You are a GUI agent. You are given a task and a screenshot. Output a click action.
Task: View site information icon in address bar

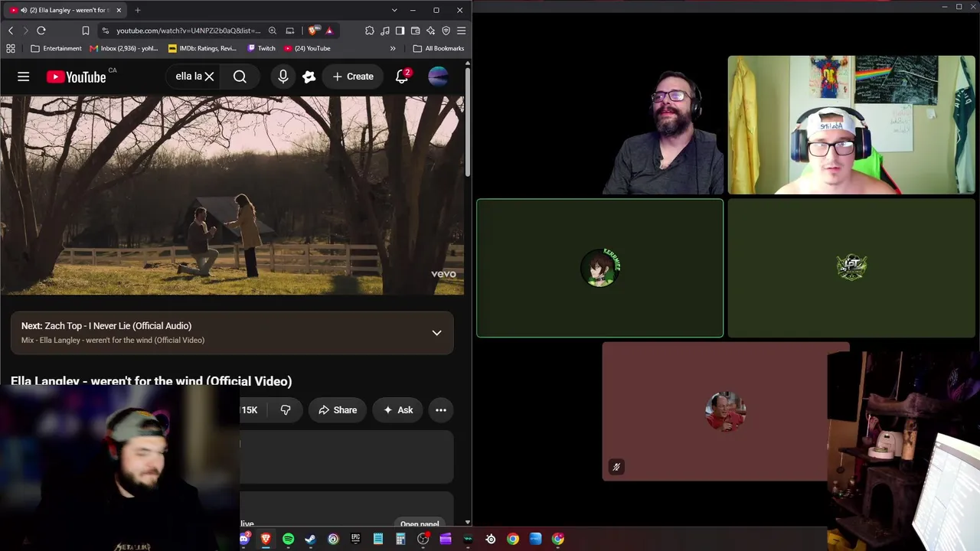(x=105, y=31)
